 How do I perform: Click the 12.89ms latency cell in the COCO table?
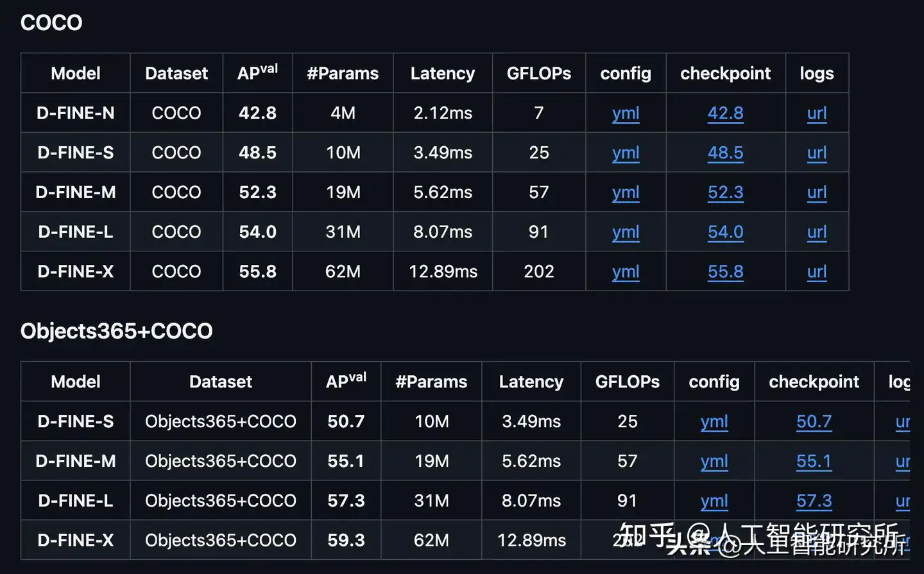(x=443, y=271)
